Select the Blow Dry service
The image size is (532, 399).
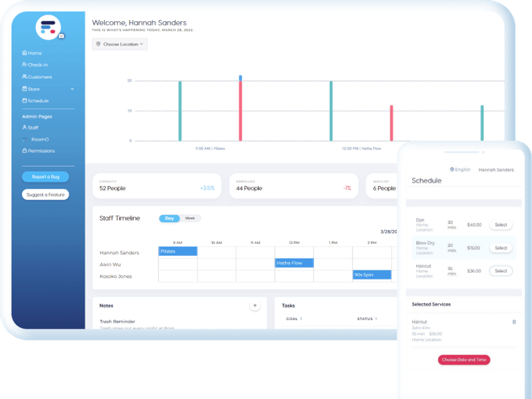[x=501, y=248]
